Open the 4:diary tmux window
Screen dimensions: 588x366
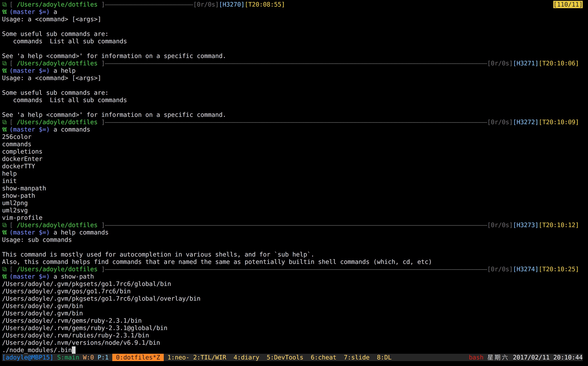point(246,358)
